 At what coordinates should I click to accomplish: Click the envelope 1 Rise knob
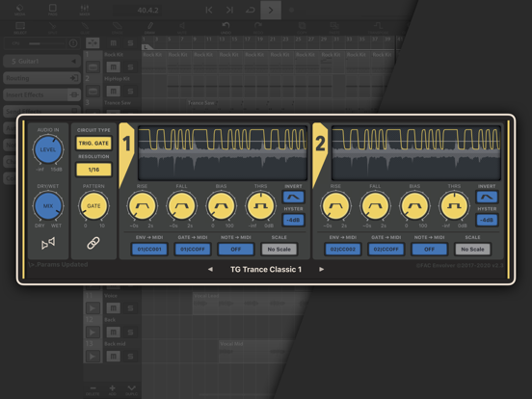click(x=143, y=205)
